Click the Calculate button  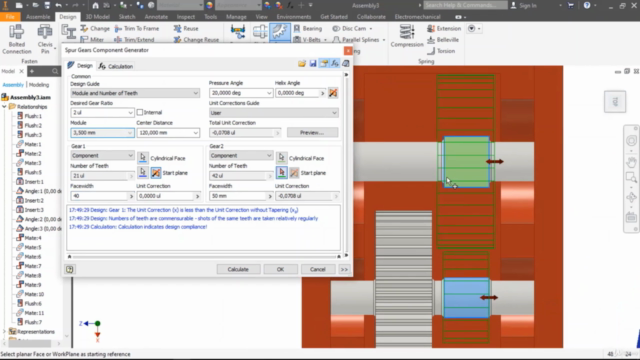pyautogui.click(x=238, y=269)
